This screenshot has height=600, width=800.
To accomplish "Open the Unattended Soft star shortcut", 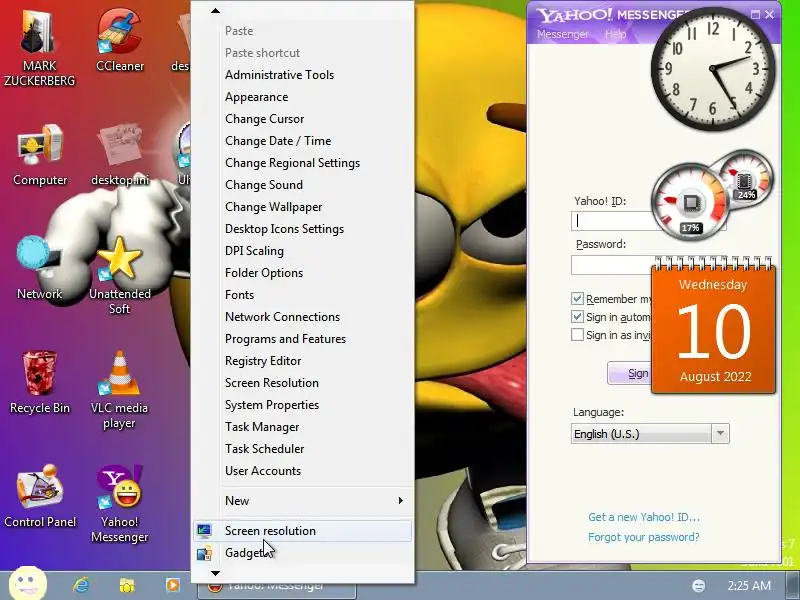I will click(120, 276).
